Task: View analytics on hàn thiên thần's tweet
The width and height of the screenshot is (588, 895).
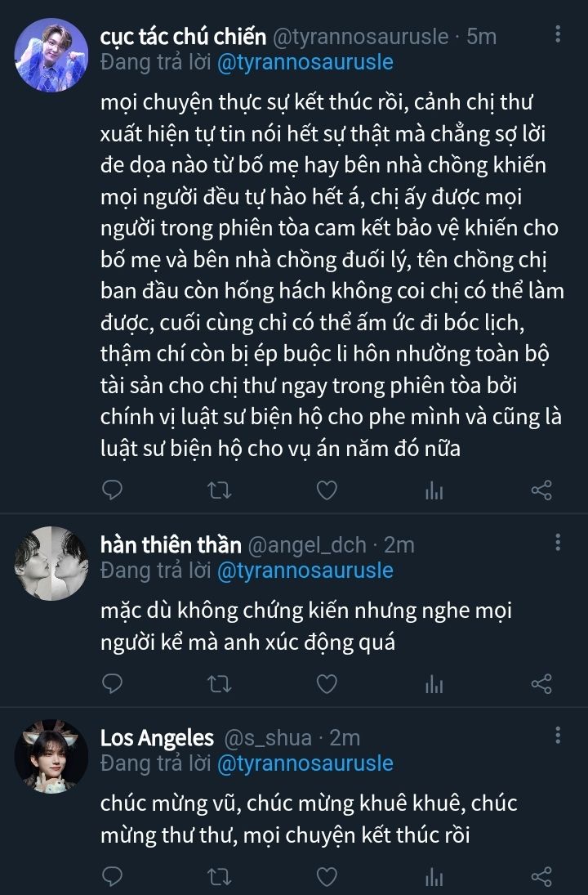Action: click(434, 684)
